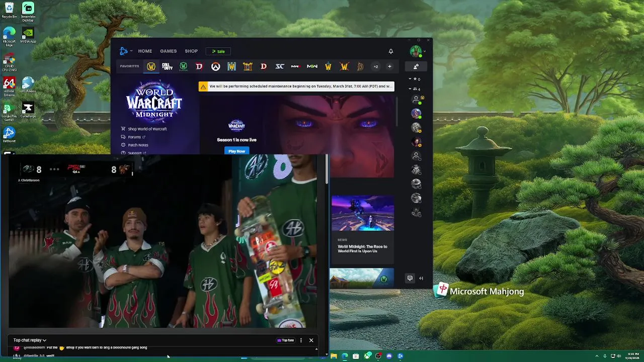Open the NVIDIA App shortcut
The height and width of the screenshot is (362, 644).
point(28,35)
